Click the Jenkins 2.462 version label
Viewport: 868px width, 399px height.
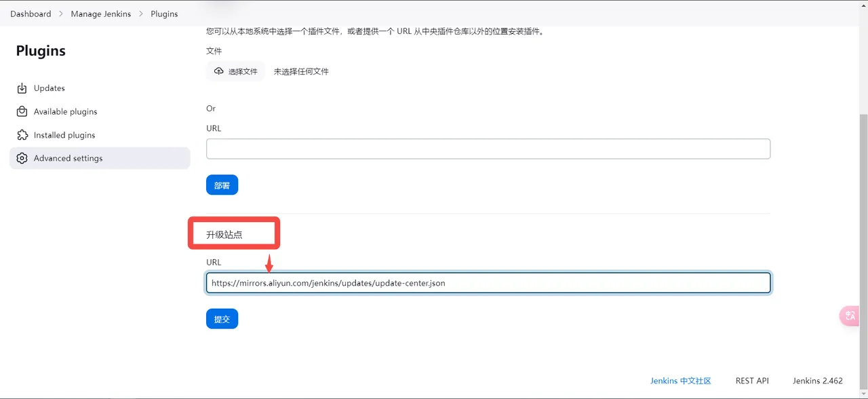tap(817, 381)
